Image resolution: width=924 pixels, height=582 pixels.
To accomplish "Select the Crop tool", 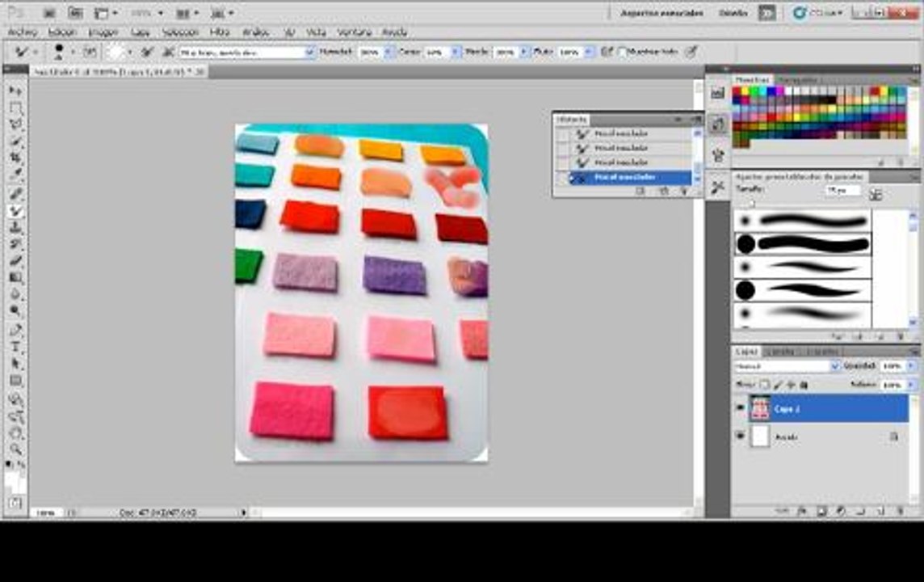I will (x=16, y=158).
